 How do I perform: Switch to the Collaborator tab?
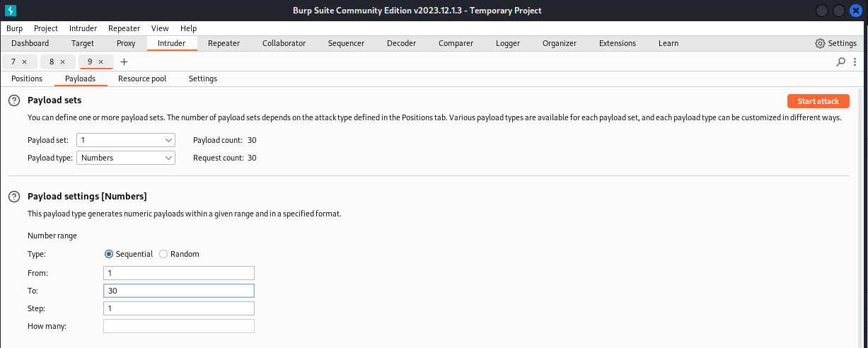click(284, 43)
